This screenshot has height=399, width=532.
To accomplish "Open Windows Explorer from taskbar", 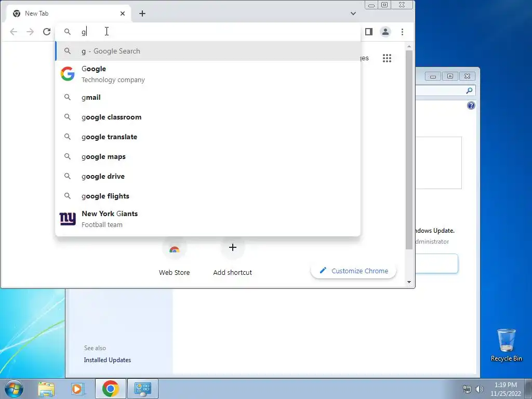I will tap(46, 389).
